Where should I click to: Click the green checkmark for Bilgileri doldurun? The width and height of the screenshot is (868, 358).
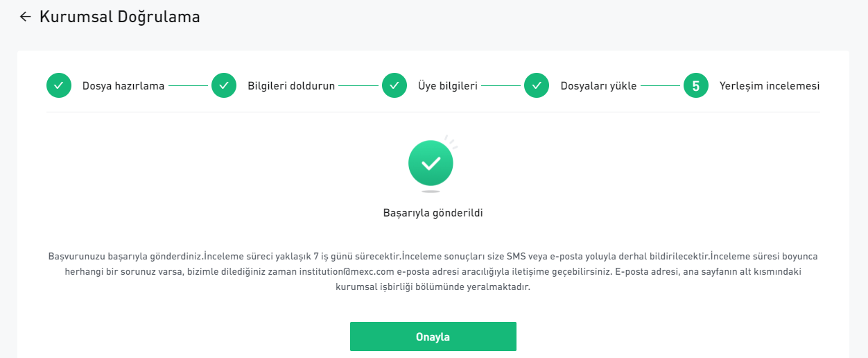[x=224, y=85]
